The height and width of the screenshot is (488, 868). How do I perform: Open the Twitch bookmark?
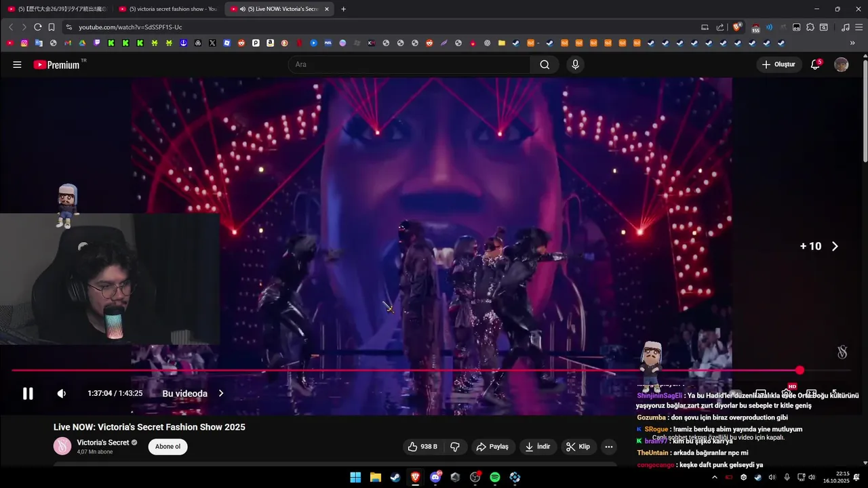96,43
